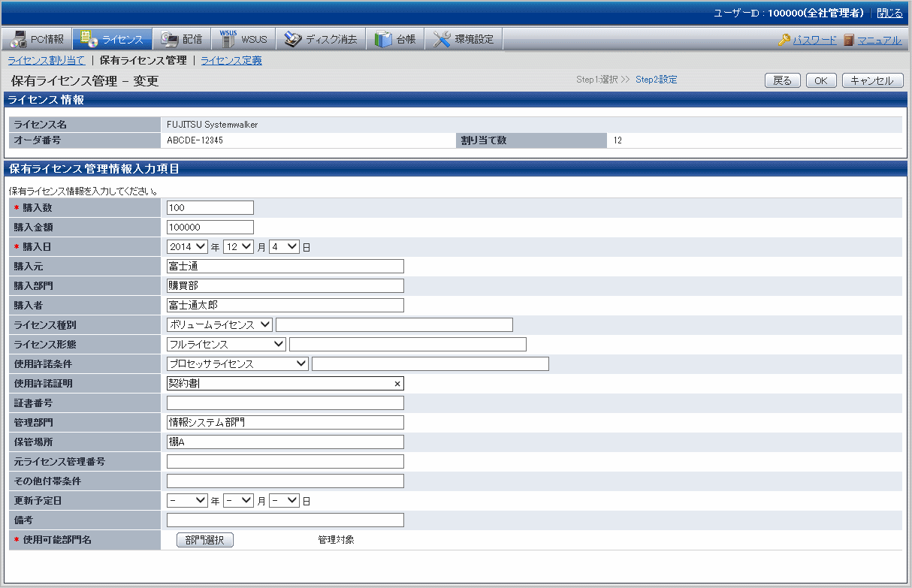
Task: Open the 更新予定日 year dropdown
Action: [x=187, y=500]
